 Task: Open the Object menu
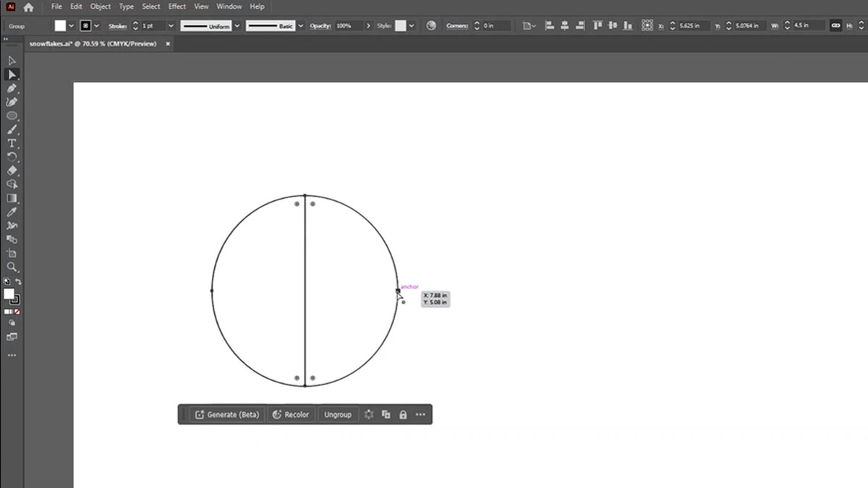101,7
